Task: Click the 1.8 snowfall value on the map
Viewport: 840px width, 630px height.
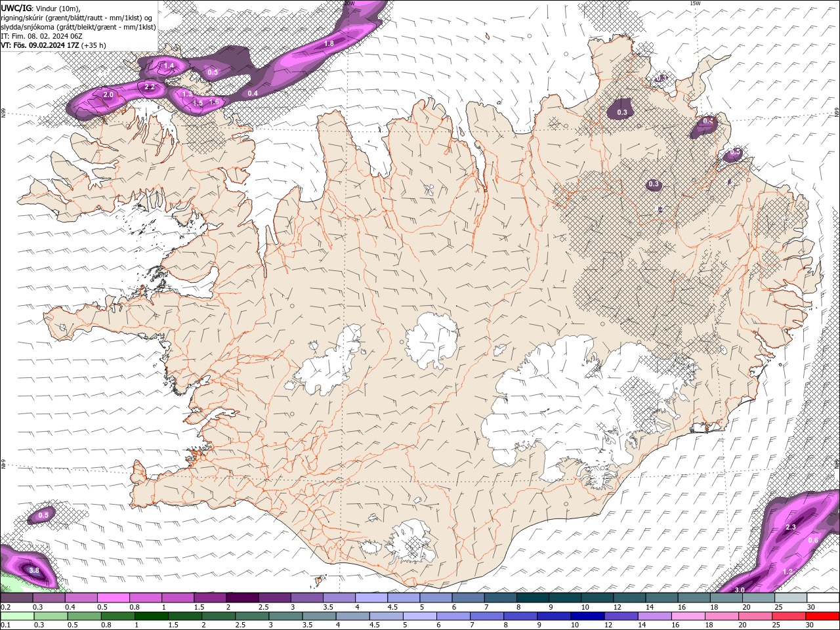Action: (x=329, y=43)
